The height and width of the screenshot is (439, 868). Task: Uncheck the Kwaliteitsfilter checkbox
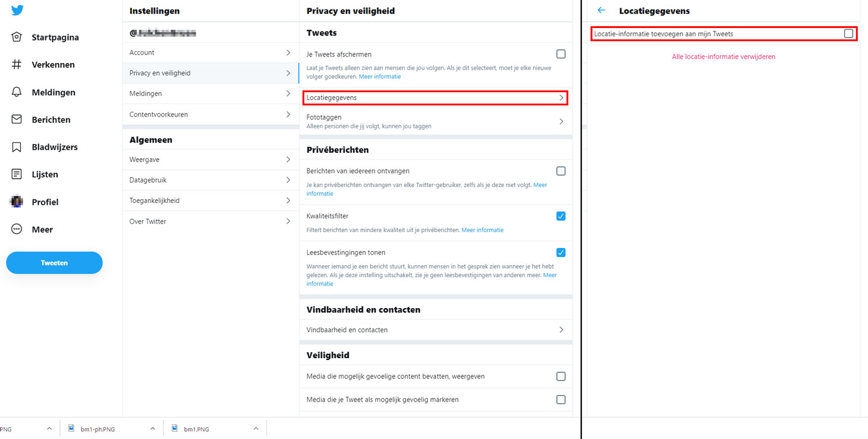tap(561, 216)
